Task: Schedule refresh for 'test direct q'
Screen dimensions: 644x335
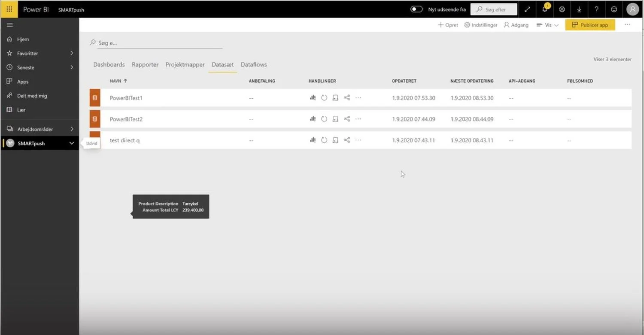Action: tap(335, 140)
